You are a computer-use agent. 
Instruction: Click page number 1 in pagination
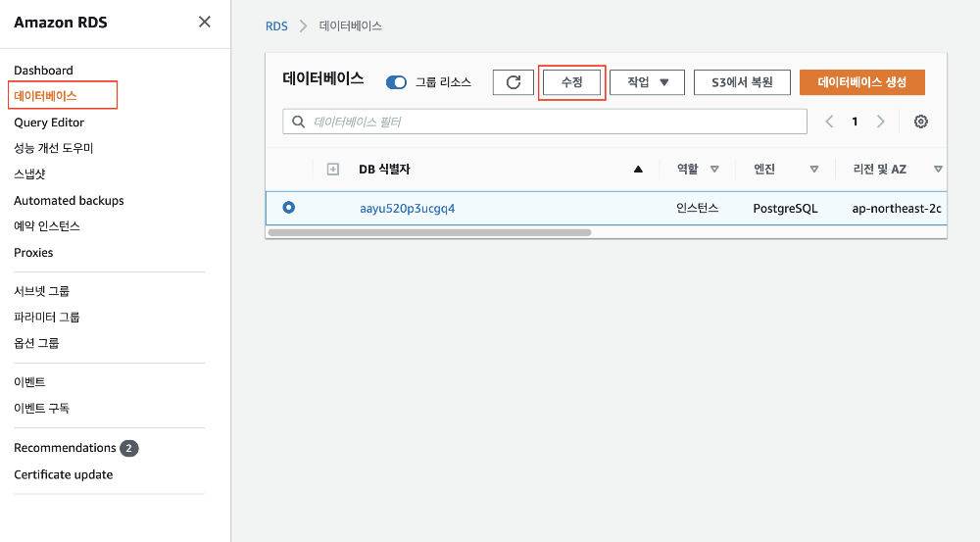[x=855, y=122]
